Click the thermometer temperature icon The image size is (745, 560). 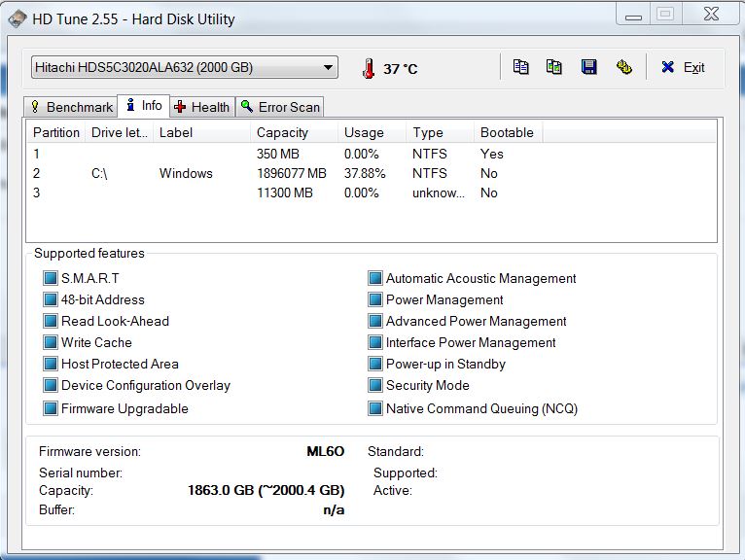[369, 68]
